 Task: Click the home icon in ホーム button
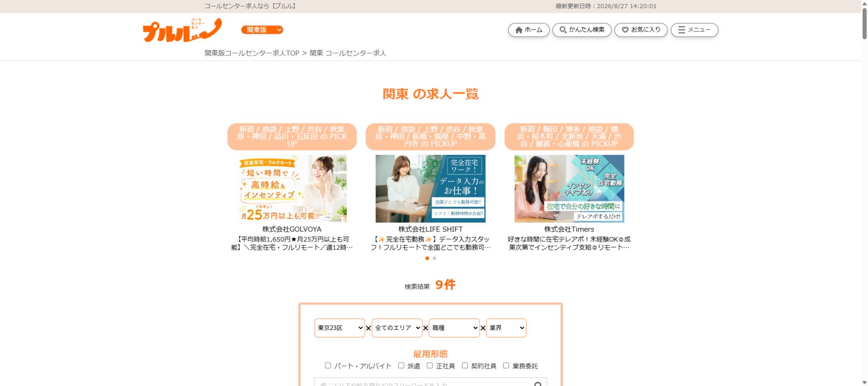pos(519,30)
